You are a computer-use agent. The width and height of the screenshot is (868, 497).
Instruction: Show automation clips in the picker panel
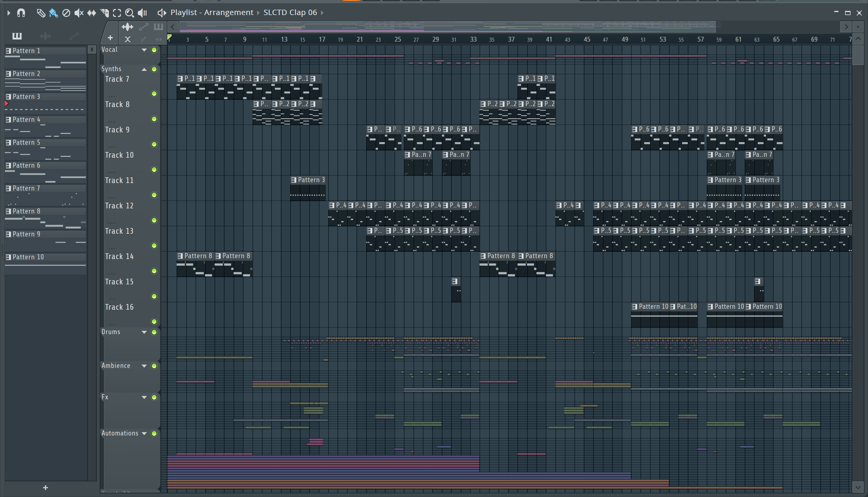click(x=74, y=36)
